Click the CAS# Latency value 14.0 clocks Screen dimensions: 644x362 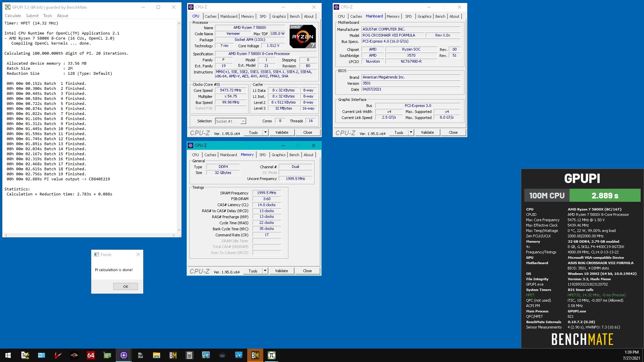[x=267, y=205]
